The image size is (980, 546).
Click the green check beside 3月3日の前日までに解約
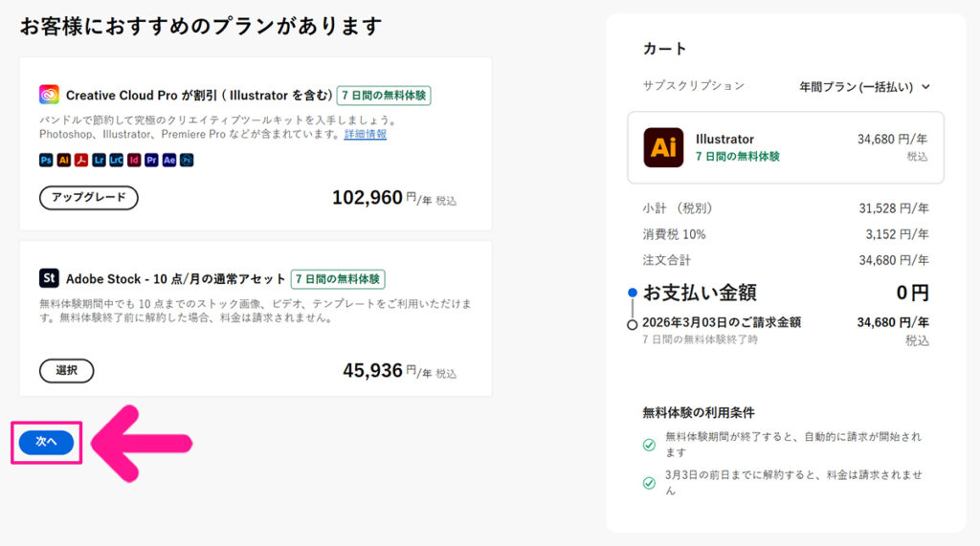[649, 483]
